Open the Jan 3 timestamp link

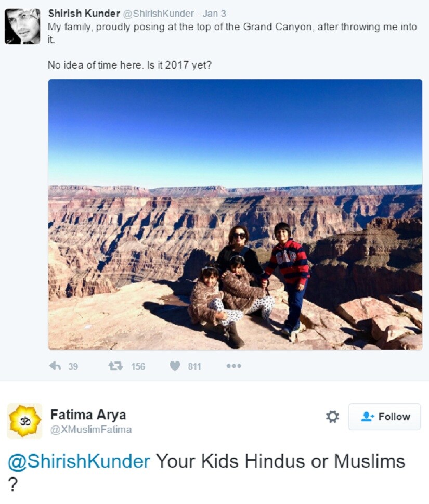click(x=214, y=14)
